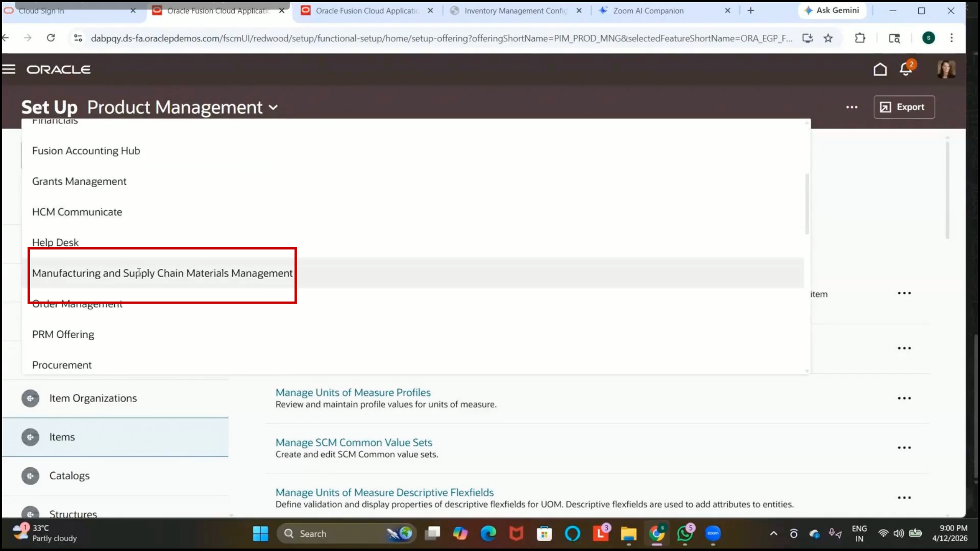
Task: Switch to second Oracle Fusion Cloud Applications tab
Action: point(366,10)
